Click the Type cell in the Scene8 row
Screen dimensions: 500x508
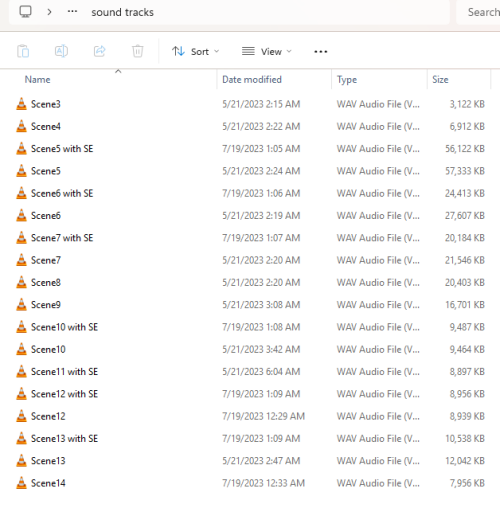click(x=378, y=282)
